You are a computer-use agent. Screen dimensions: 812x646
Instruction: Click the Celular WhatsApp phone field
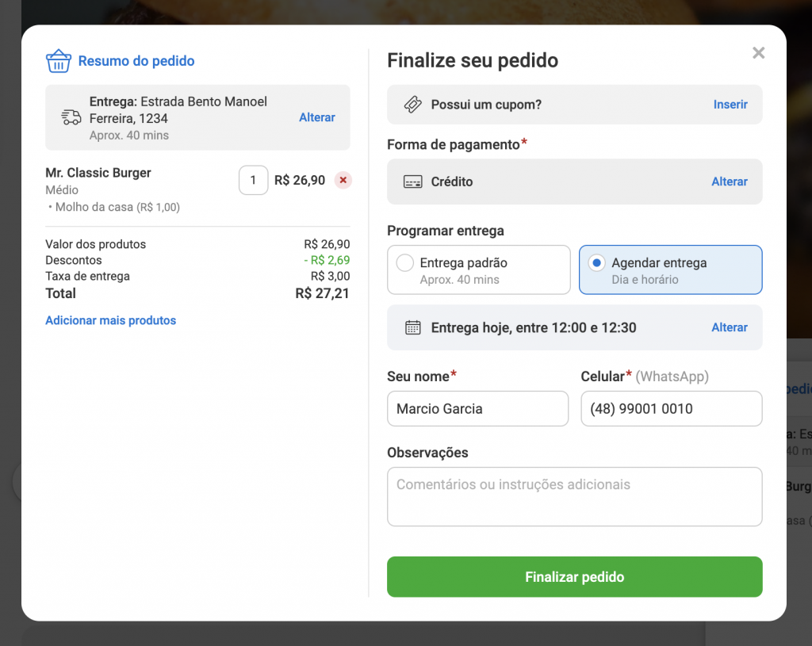coord(671,408)
